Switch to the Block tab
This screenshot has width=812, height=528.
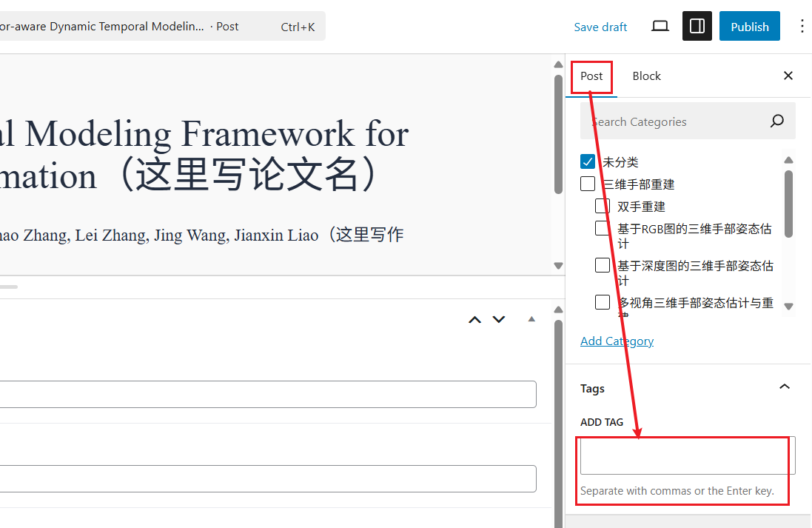646,76
